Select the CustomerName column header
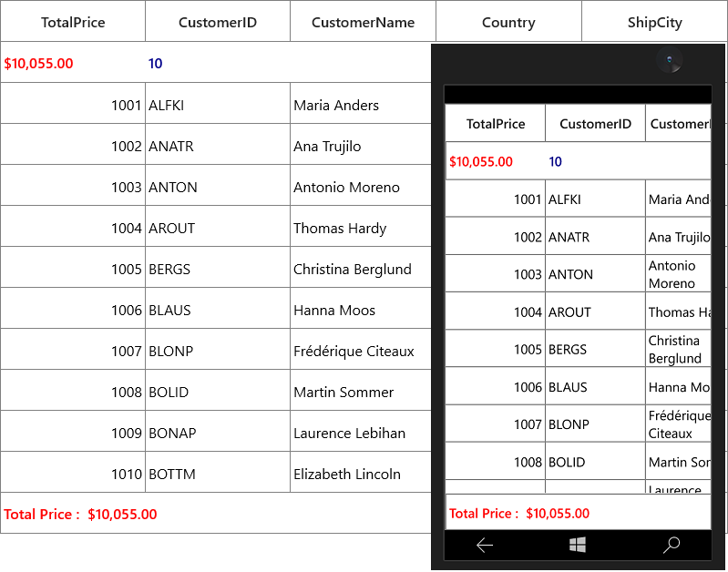The width and height of the screenshot is (728, 572). pyautogui.click(x=363, y=21)
